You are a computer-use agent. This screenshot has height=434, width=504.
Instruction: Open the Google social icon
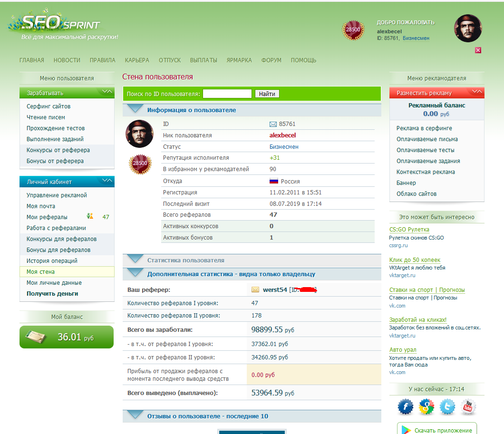pyautogui.click(x=426, y=407)
